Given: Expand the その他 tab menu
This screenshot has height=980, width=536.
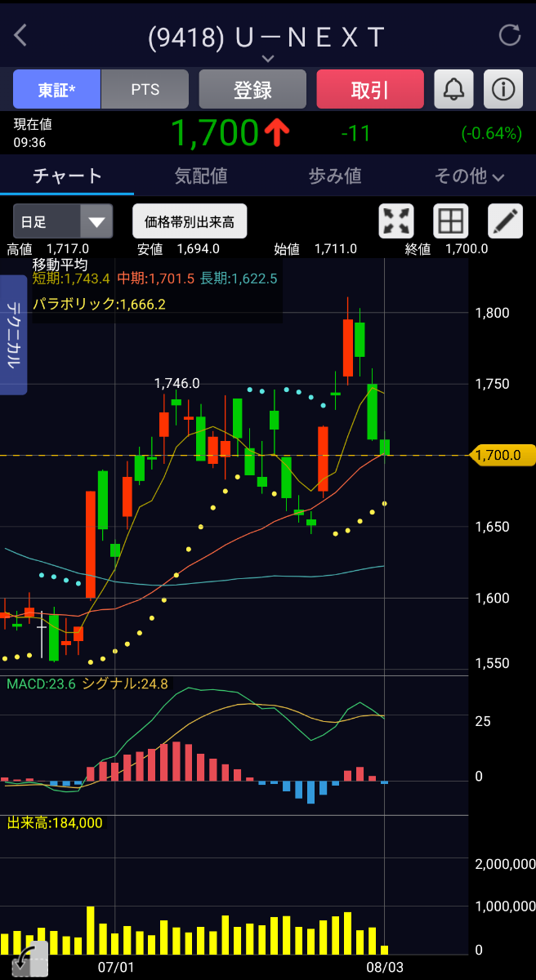Looking at the screenshot, I should [469, 176].
